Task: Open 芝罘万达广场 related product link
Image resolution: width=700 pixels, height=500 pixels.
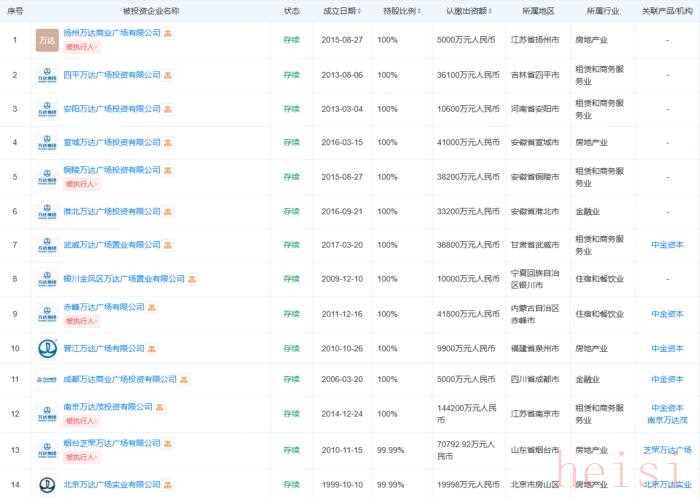Action: coord(667,450)
